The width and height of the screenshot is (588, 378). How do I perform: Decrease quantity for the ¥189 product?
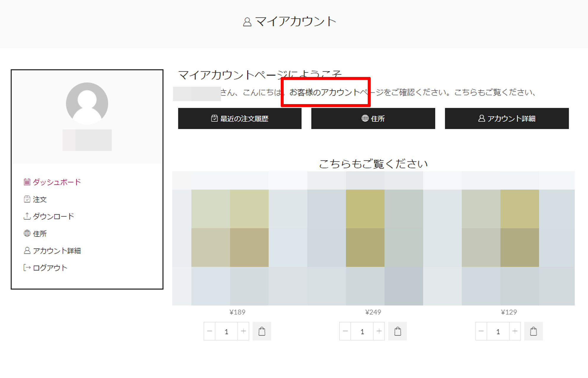(x=210, y=331)
